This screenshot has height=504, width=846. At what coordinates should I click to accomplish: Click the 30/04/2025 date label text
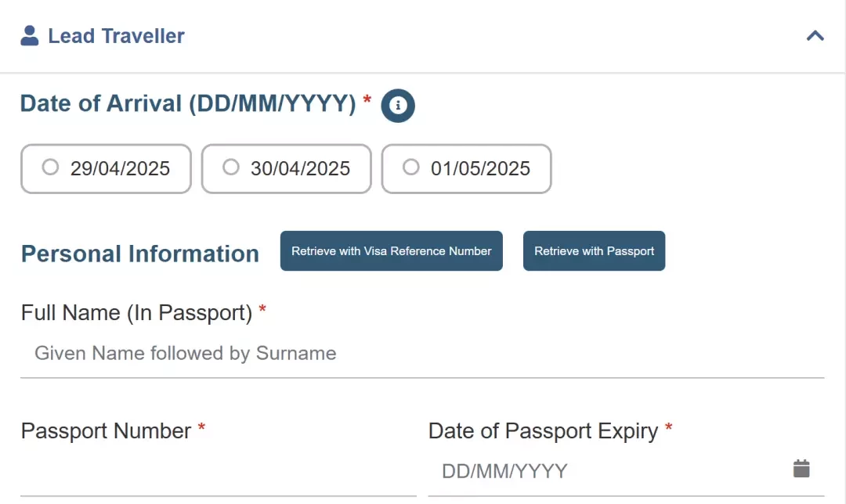click(x=300, y=169)
